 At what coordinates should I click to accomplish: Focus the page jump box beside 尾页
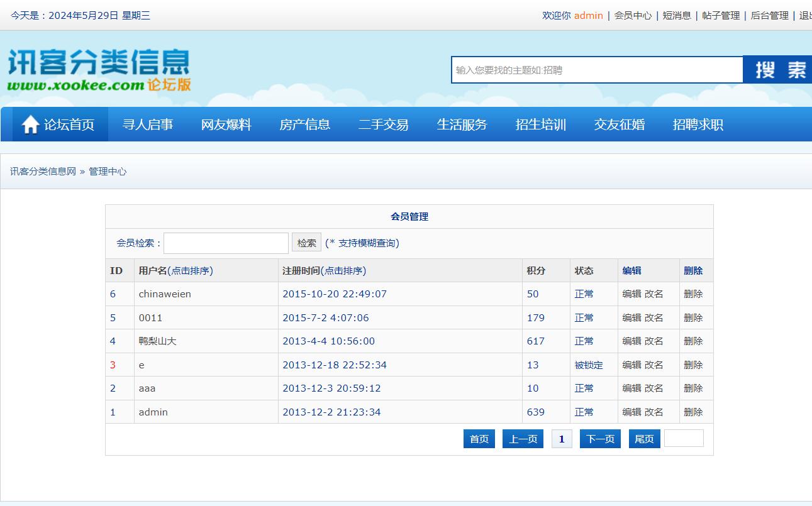point(684,438)
